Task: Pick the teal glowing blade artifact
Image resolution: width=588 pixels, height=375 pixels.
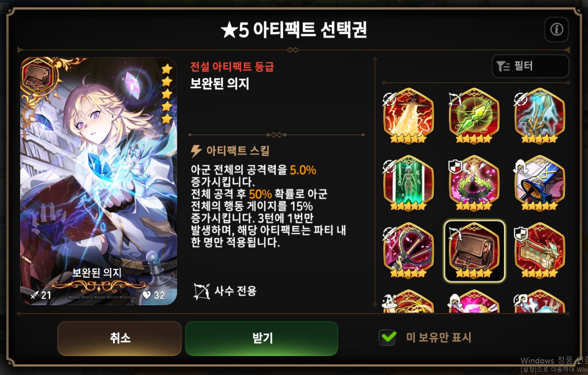Action: 539,116
